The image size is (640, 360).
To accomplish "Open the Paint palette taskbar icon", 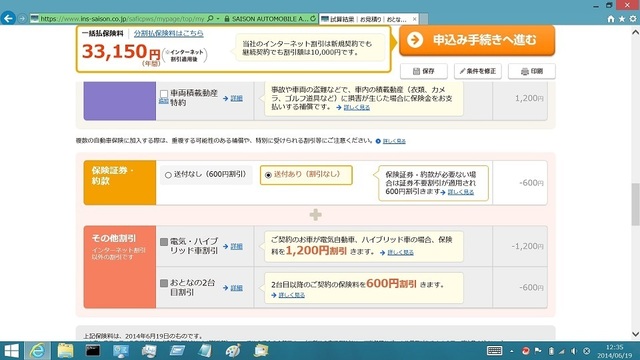I will click(233, 351).
